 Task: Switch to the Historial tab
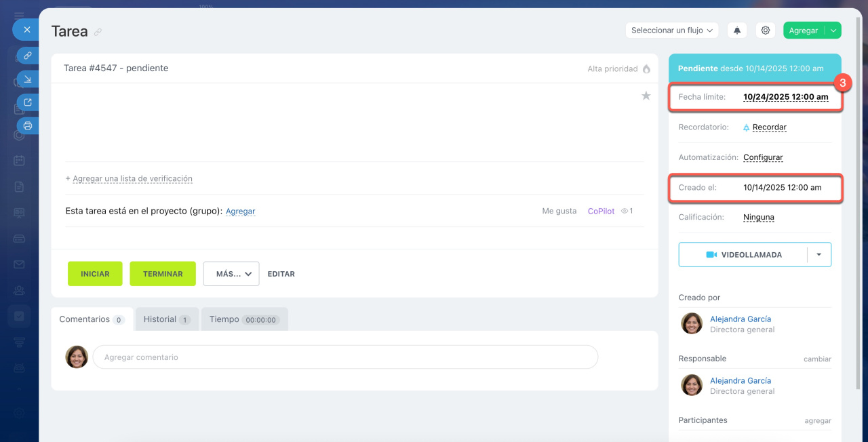click(166, 319)
